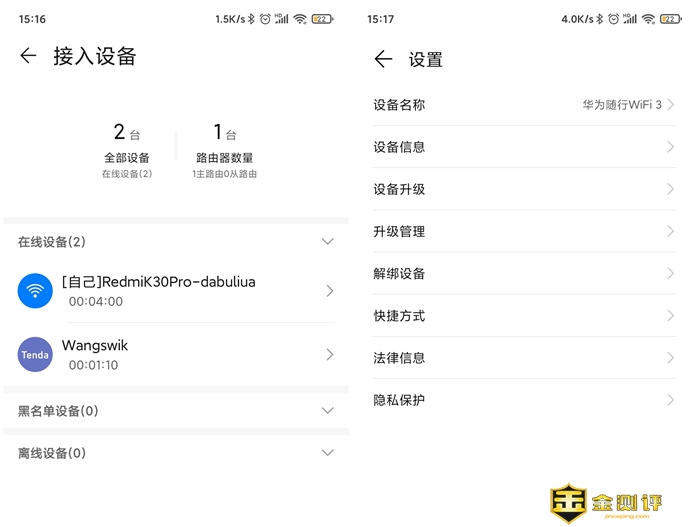This screenshot has height=527, width=700.
Task: View 法律信息 page
Action: click(x=523, y=358)
